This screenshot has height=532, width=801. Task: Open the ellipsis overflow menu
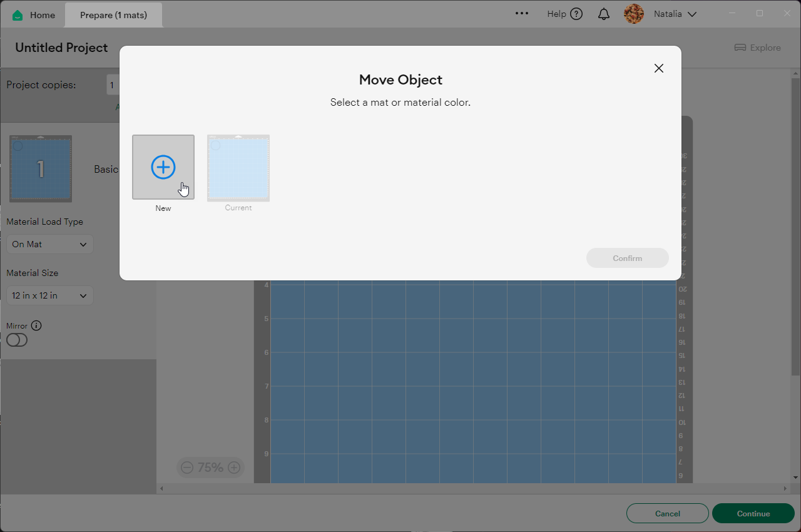coord(521,13)
